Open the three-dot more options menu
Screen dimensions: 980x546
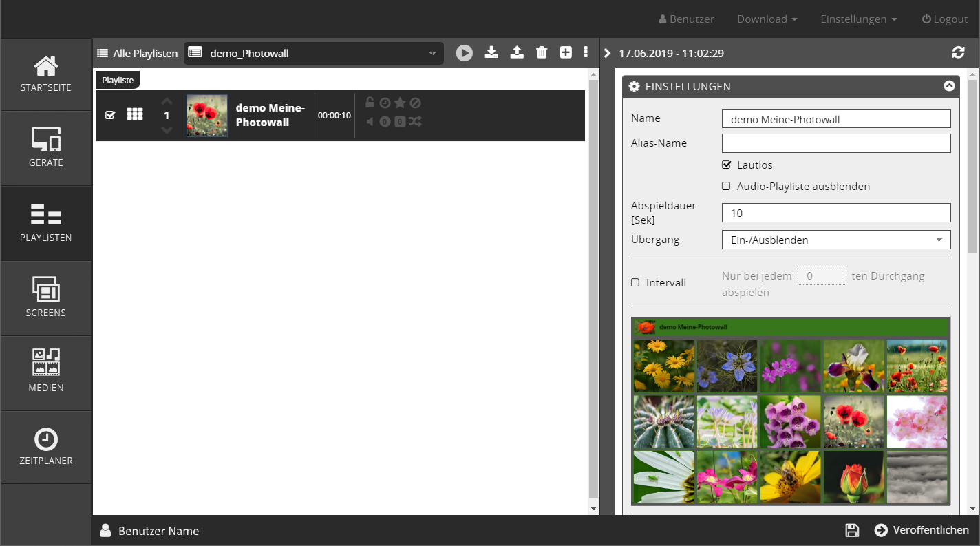coord(586,52)
